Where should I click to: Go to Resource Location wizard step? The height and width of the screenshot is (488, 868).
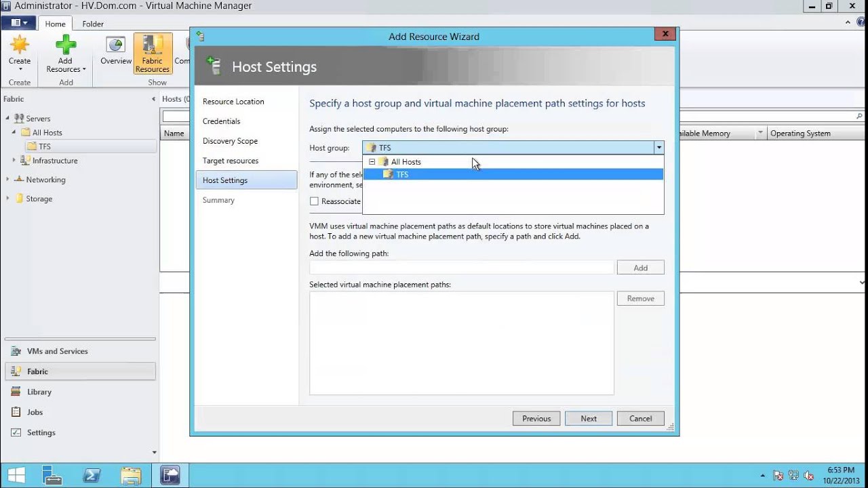tap(233, 102)
